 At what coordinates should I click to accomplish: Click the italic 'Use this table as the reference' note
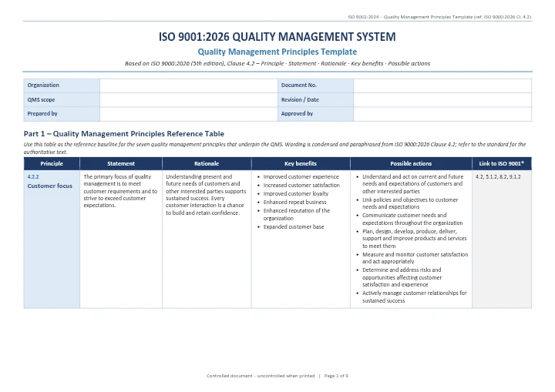(274, 148)
